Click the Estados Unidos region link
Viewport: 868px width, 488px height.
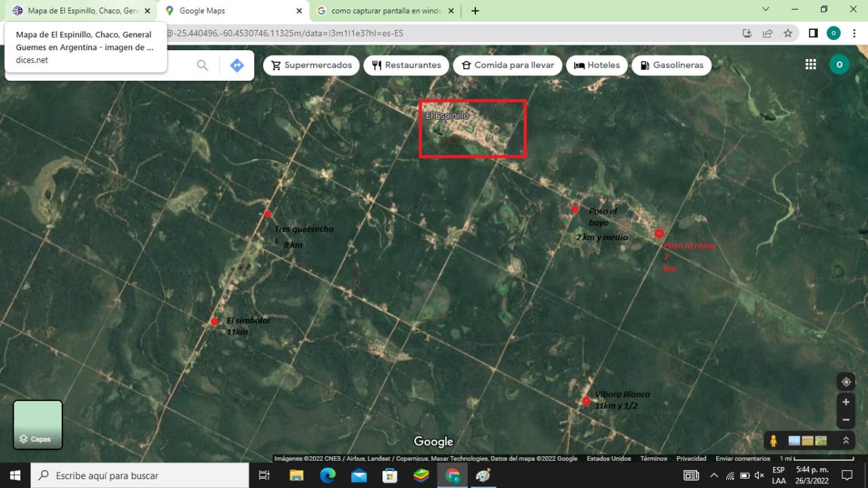[608, 459]
